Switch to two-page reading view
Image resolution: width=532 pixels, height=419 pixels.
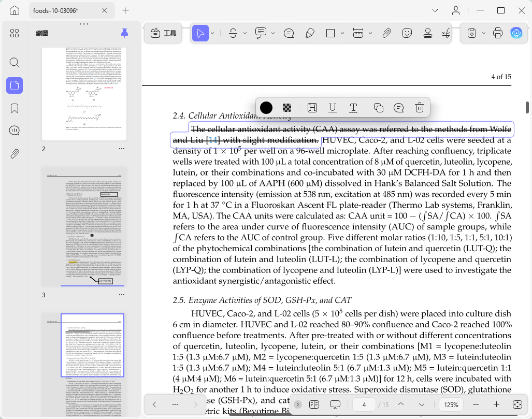pyautogui.click(x=314, y=404)
